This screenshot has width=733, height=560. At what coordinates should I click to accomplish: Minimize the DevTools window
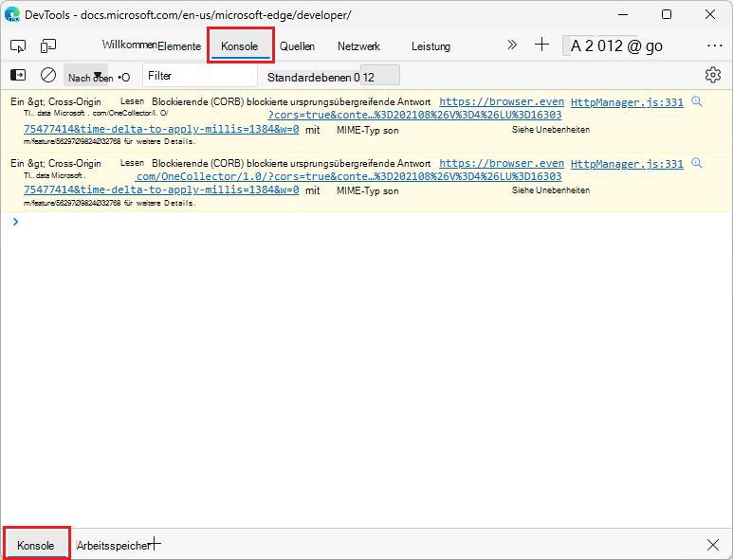(x=623, y=14)
